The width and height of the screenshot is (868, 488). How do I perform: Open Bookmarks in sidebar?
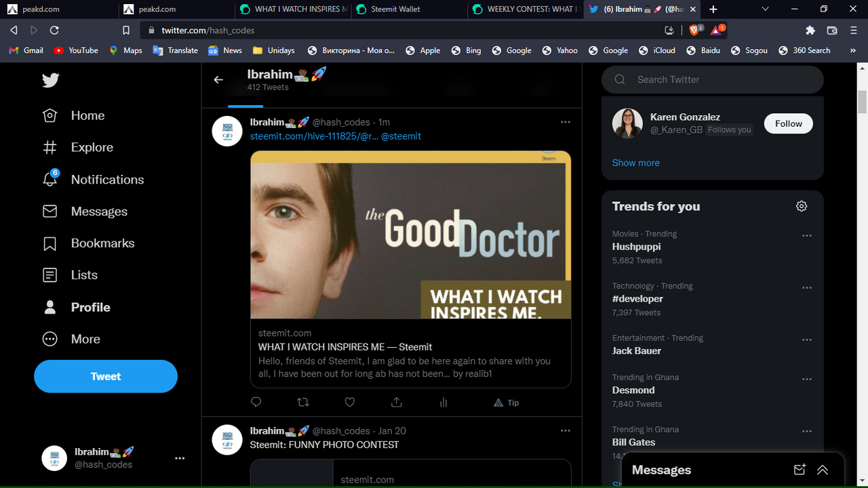(x=88, y=243)
